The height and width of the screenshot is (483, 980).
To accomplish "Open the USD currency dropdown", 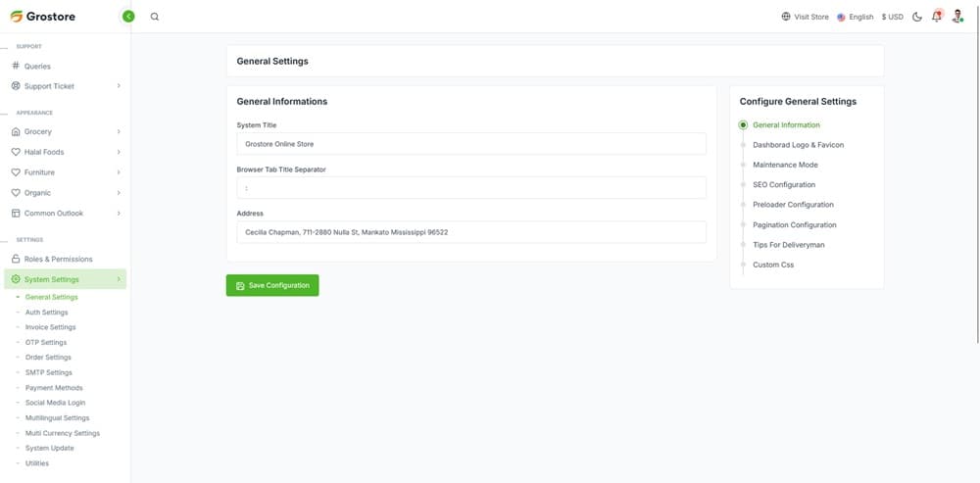I will click(892, 17).
